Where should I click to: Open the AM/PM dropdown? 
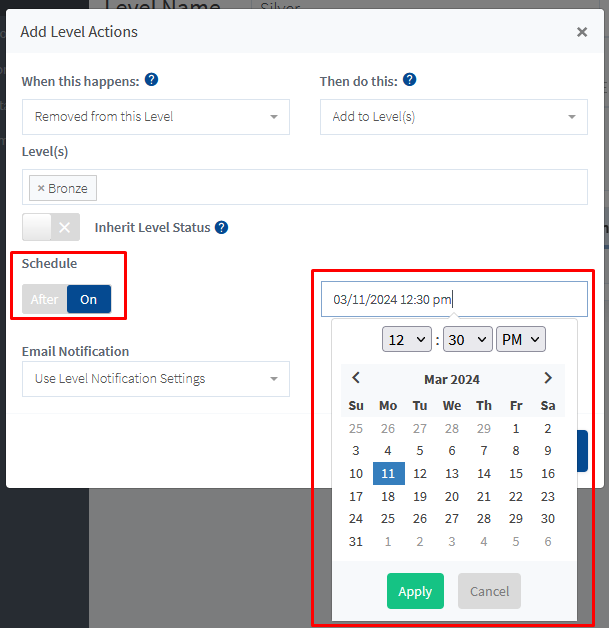pyautogui.click(x=521, y=339)
